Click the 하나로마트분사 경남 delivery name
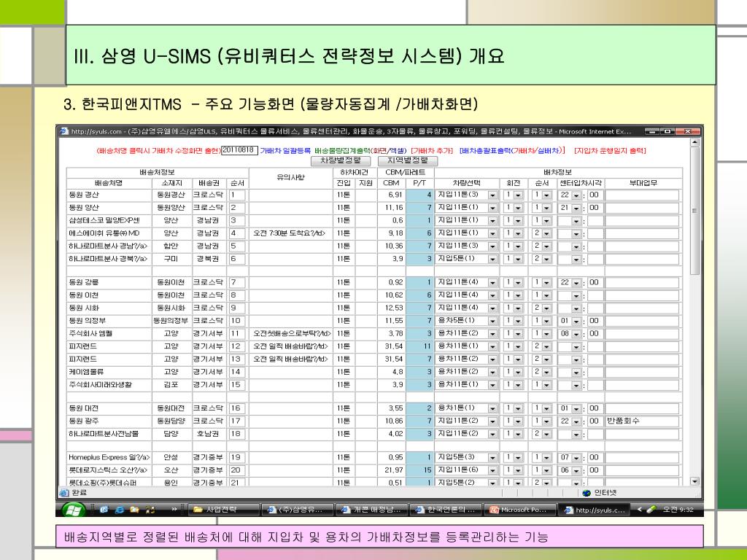The image size is (747, 560). point(108,246)
